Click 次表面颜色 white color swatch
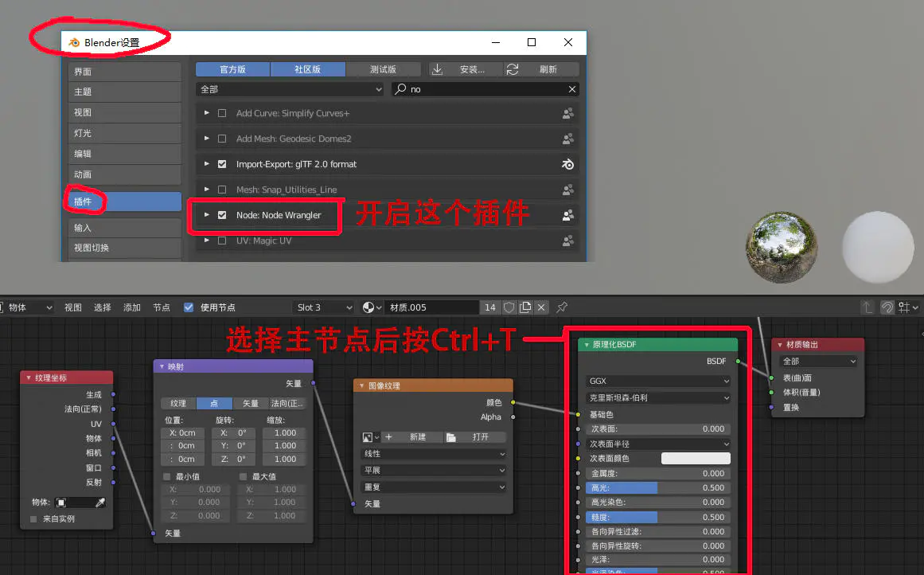This screenshot has height=575, width=924. [x=696, y=458]
